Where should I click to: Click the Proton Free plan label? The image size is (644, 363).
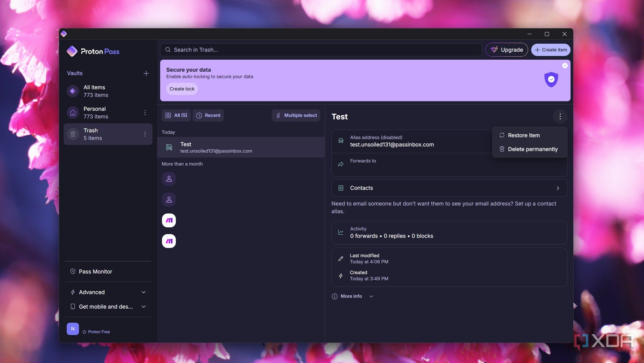coord(96,332)
